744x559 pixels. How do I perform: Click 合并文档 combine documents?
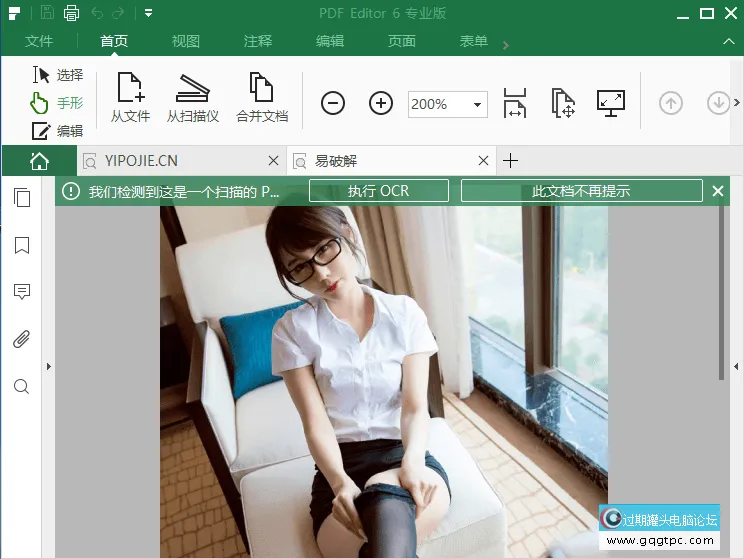262,98
